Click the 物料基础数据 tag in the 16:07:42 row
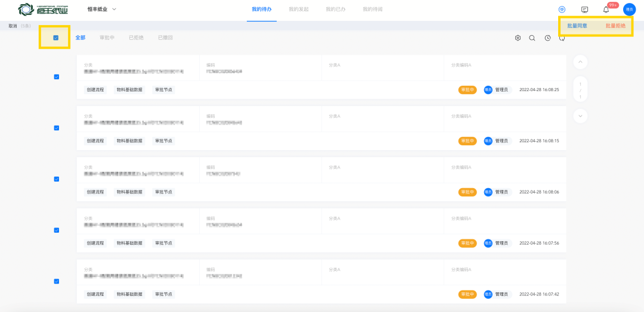This screenshot has height=312, width=644. (129, 294)
